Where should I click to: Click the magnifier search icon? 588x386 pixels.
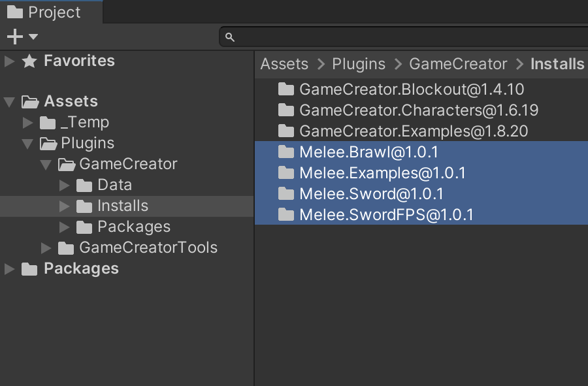click(x=230, y=37)
